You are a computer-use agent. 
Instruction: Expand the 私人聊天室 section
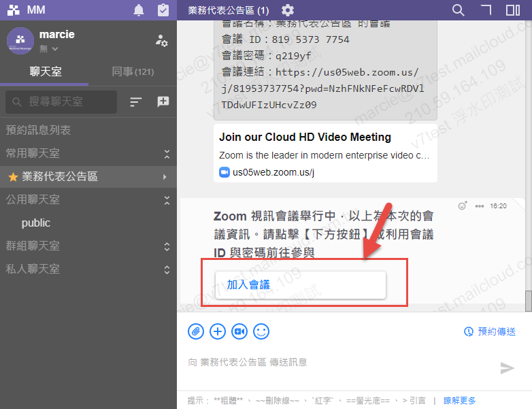click(x=167, y=270)
